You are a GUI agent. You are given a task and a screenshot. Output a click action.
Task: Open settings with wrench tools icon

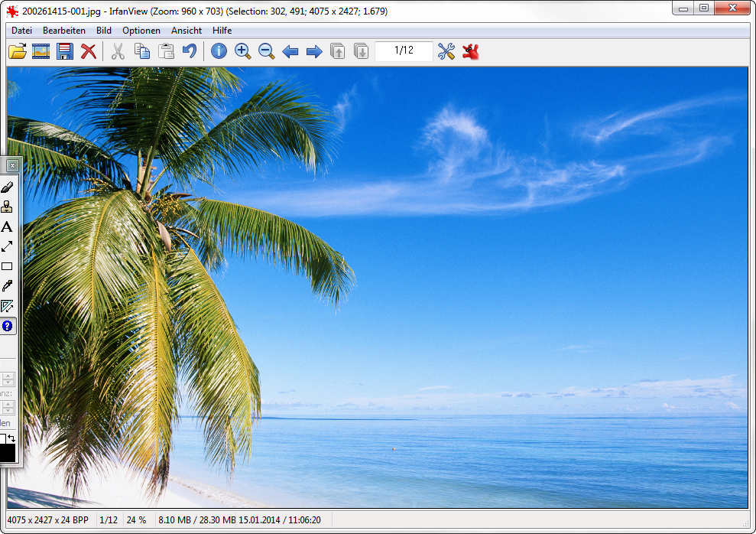446,51
